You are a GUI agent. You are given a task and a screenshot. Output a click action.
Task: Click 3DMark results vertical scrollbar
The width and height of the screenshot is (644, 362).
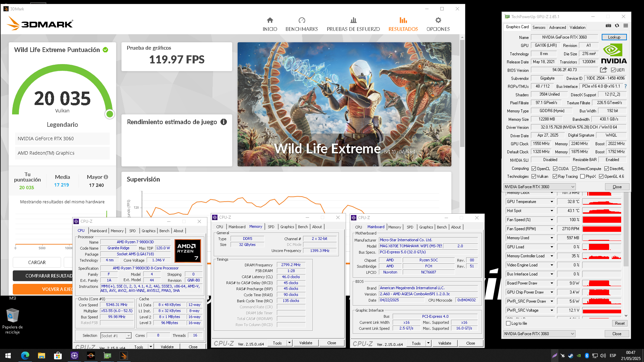pyautogui.click(x=462, y=94)
